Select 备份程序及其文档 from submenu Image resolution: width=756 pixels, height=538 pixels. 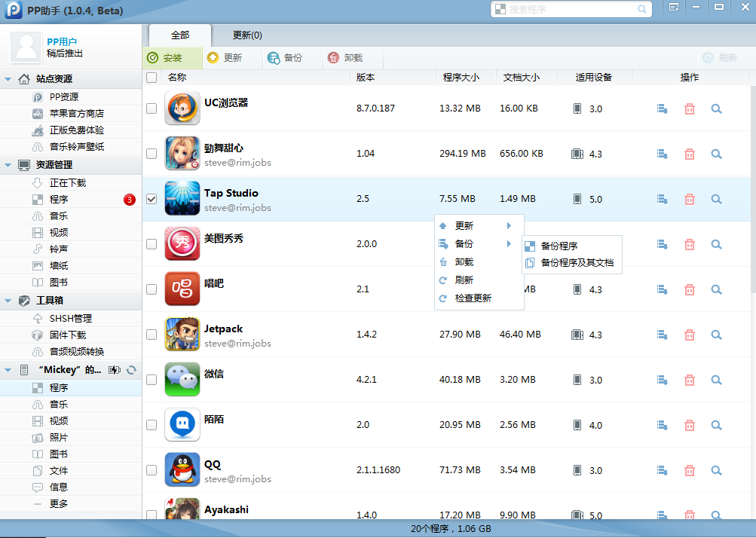coord(577,263)
